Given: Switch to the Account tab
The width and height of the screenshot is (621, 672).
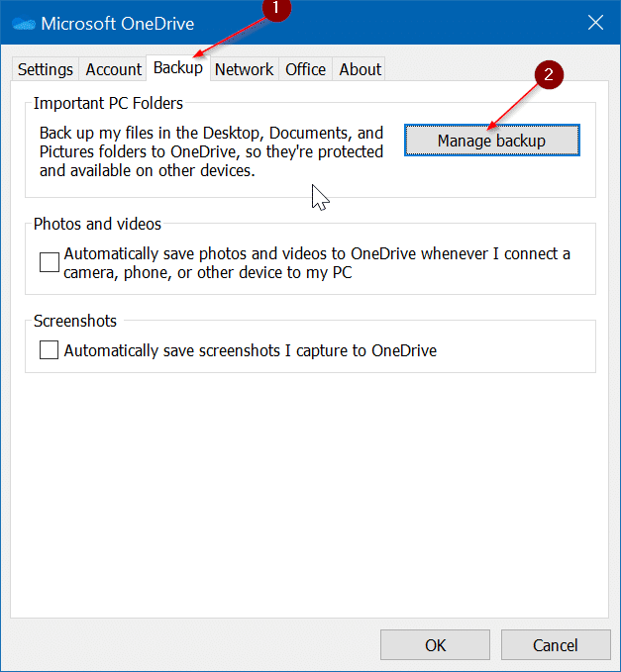Looking at the screenshot, I should (113, 69).
